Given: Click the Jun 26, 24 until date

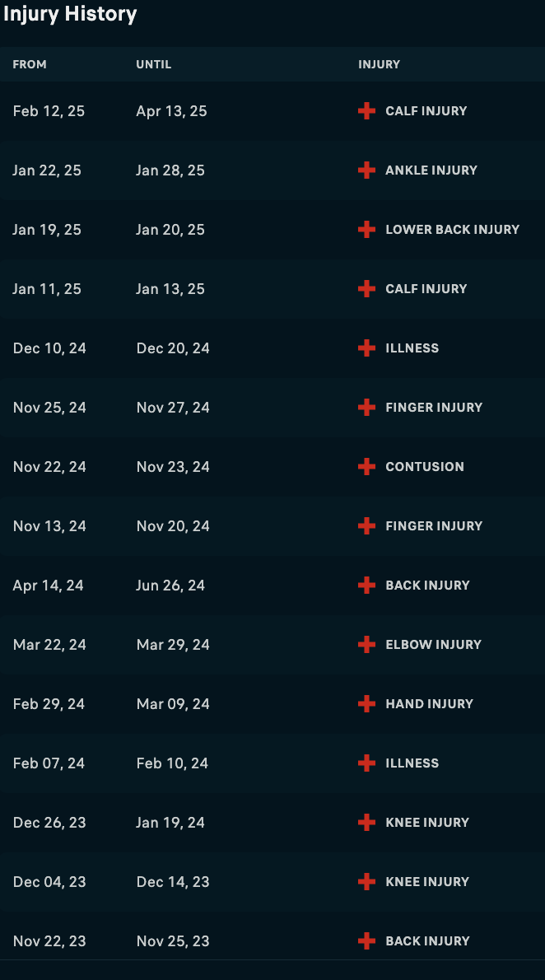Looking at the screenshot, I should tap(170, 586).
